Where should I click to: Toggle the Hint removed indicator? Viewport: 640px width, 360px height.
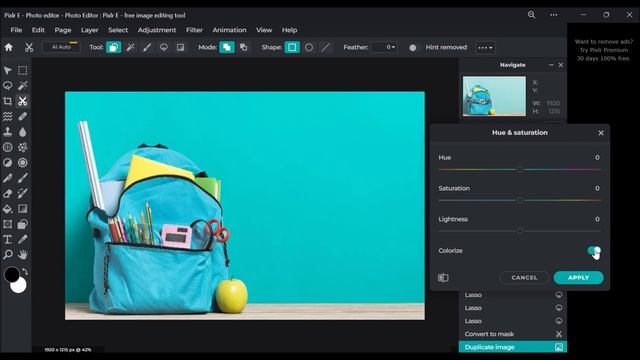413,47
